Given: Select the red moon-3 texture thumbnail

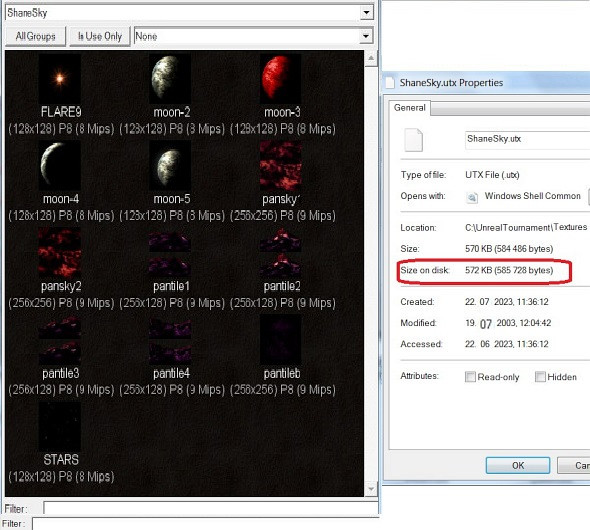Looking at the screenshot, I should tap(281, 78).
